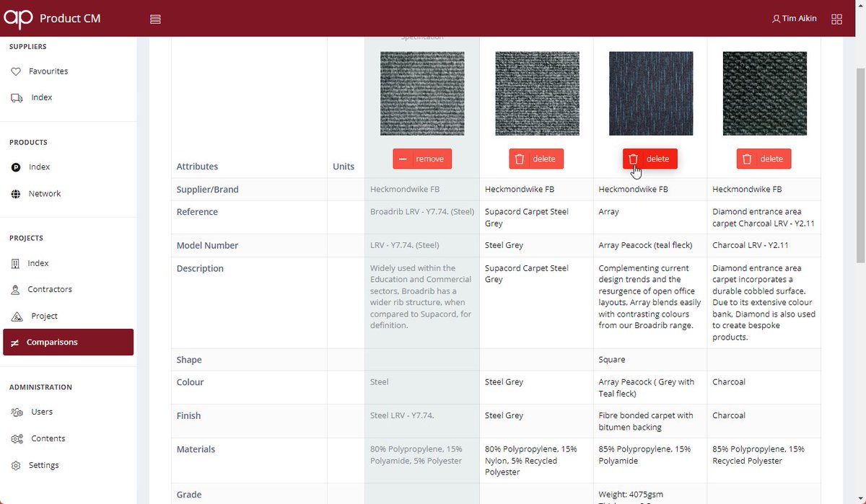Click the heart icon beside Favourites
The image size is (866, 504).
pos(17,71)
